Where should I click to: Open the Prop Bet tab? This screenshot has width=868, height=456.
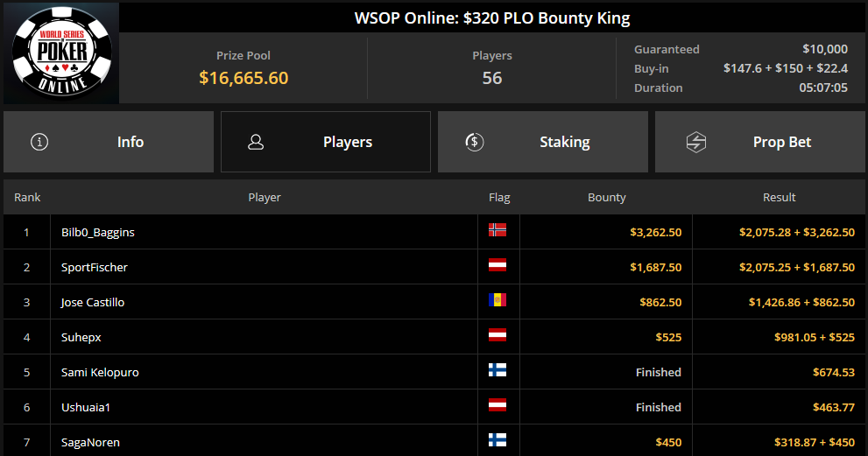760,142
